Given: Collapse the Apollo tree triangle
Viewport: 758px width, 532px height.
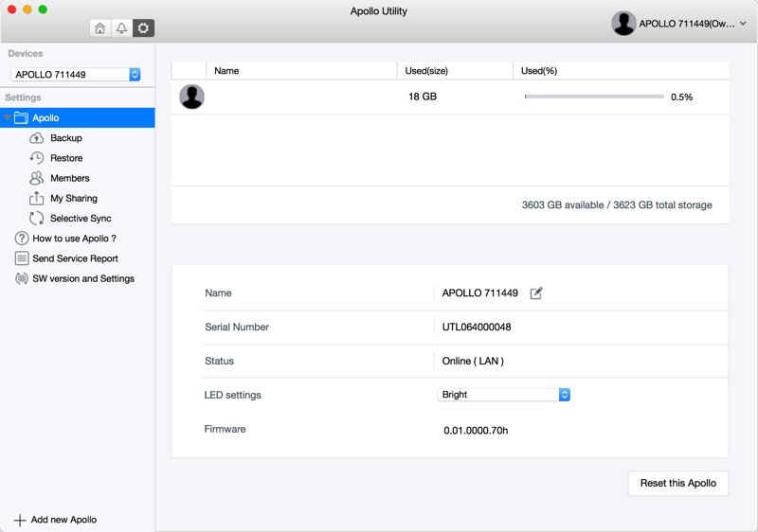Looking at the screenshot, I should 8,117.
